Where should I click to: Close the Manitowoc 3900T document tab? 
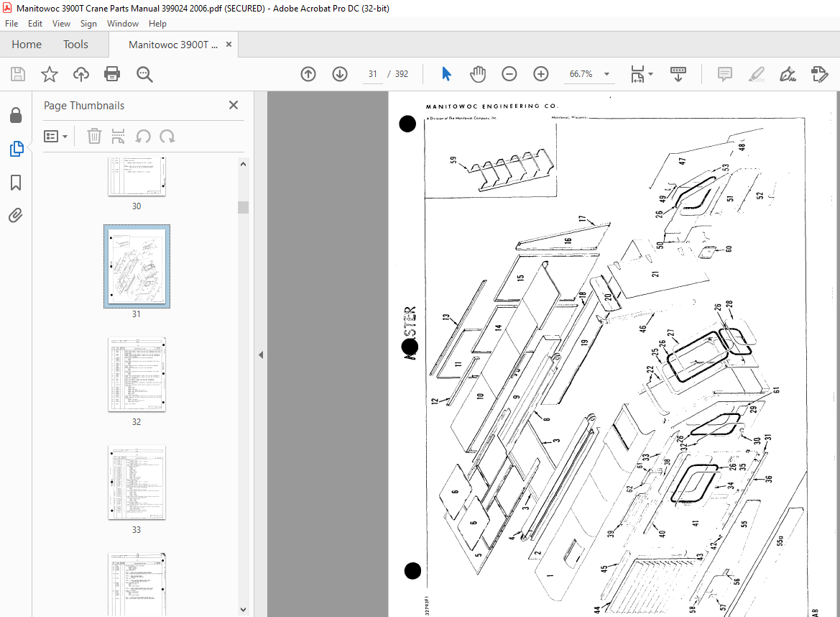(229, 45)
